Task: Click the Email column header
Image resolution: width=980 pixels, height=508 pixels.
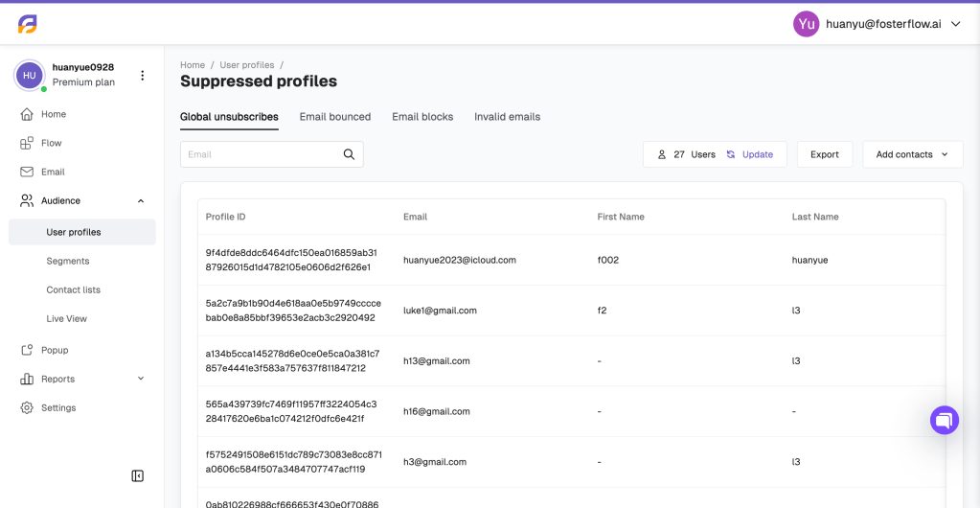Action: [416, 217]
